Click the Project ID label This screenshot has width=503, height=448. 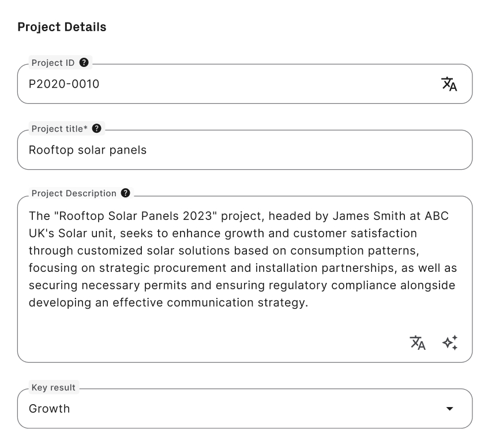coord(53,62)
